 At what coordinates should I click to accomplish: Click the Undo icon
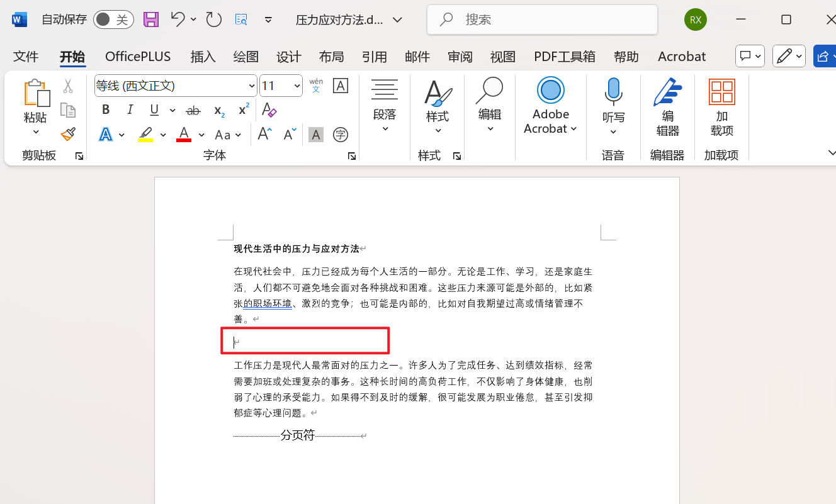tap(177, 19)
